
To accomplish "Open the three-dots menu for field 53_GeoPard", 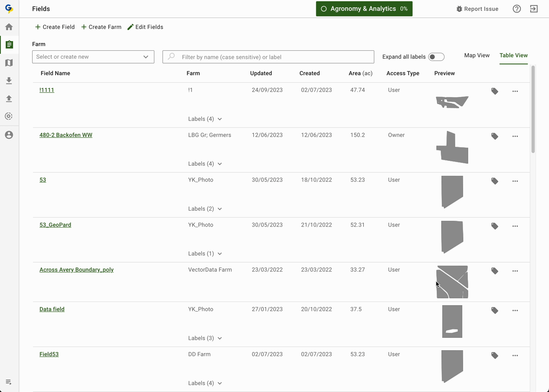I will point(515,226).
